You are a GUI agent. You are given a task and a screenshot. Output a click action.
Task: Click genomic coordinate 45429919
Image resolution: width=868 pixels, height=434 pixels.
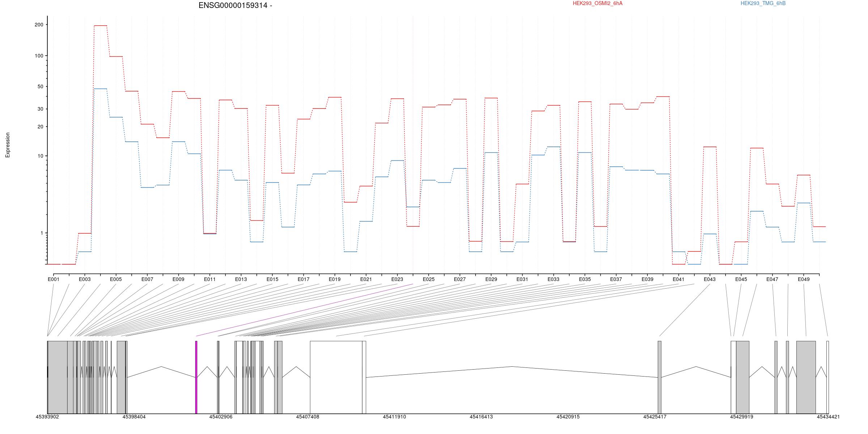[x=741, y=417]
